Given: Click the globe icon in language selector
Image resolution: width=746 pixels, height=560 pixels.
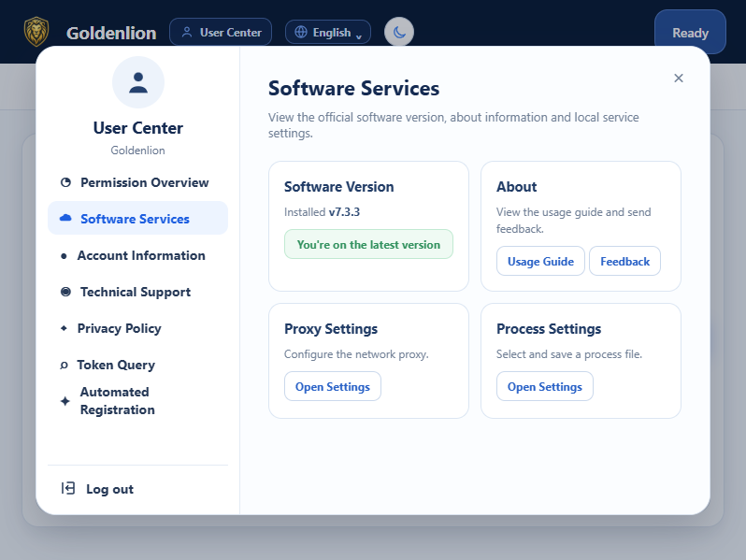Looking at the screenshot, I should pos(301,32).
